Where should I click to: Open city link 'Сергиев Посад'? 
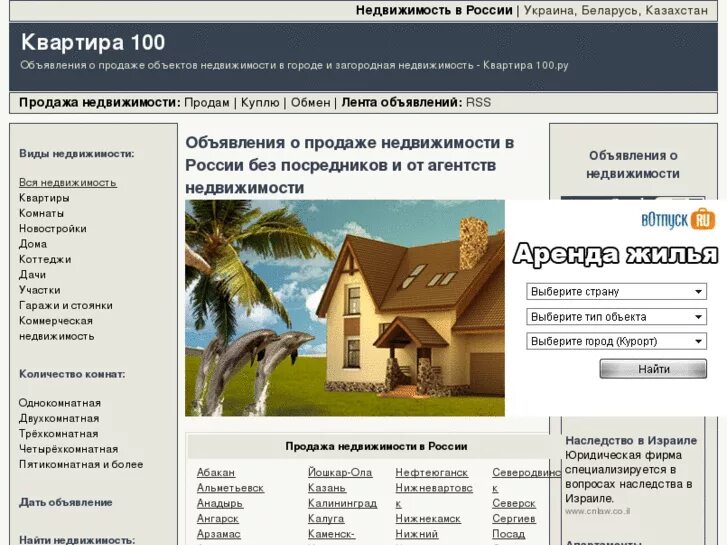(x=514, y=526)
